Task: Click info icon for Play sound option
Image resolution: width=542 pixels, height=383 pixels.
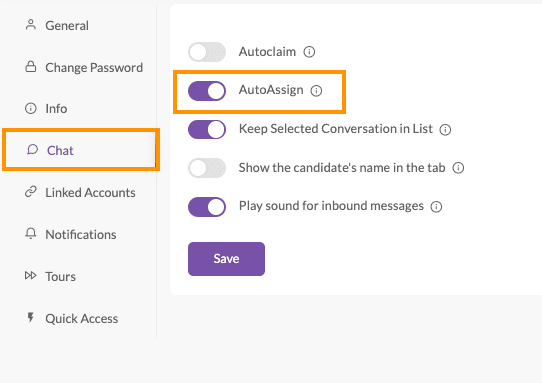Action: [436, 207]
